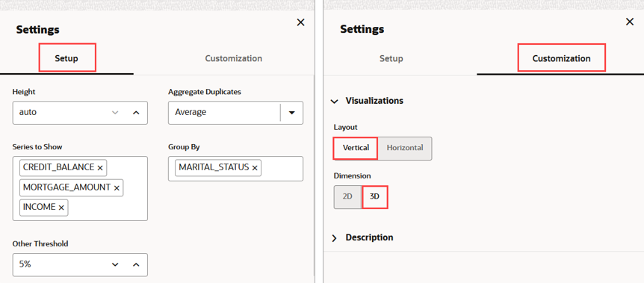This screenshot has width=644, height=283.
Task: Increase Other Threshold with up chevron
Action: pyautogui.click(x=137, y=265)
